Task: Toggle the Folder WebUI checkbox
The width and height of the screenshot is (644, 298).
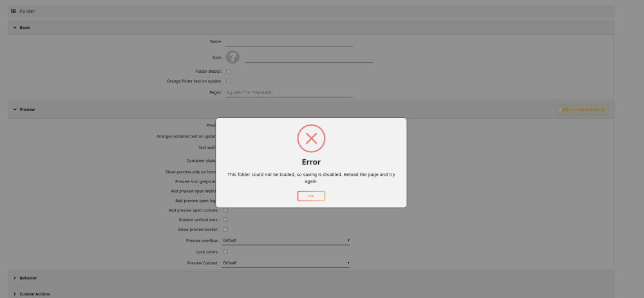Action: (229, 71)
